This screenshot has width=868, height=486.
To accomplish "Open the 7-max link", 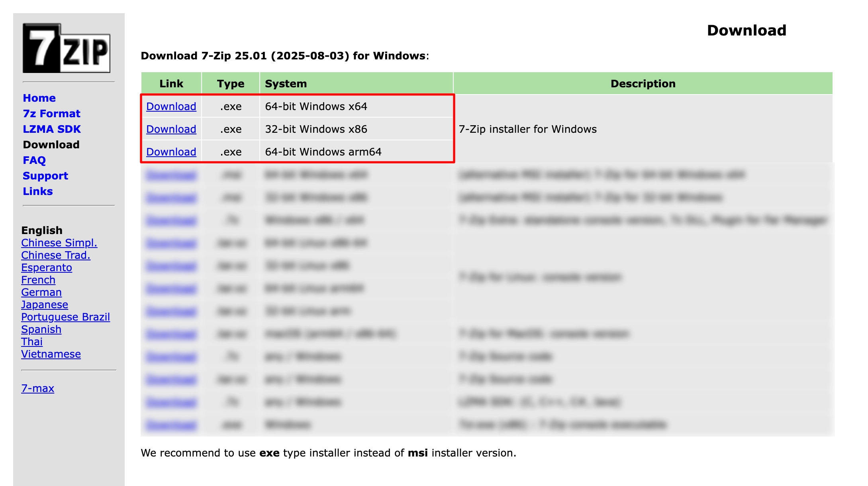I will 37,388.
